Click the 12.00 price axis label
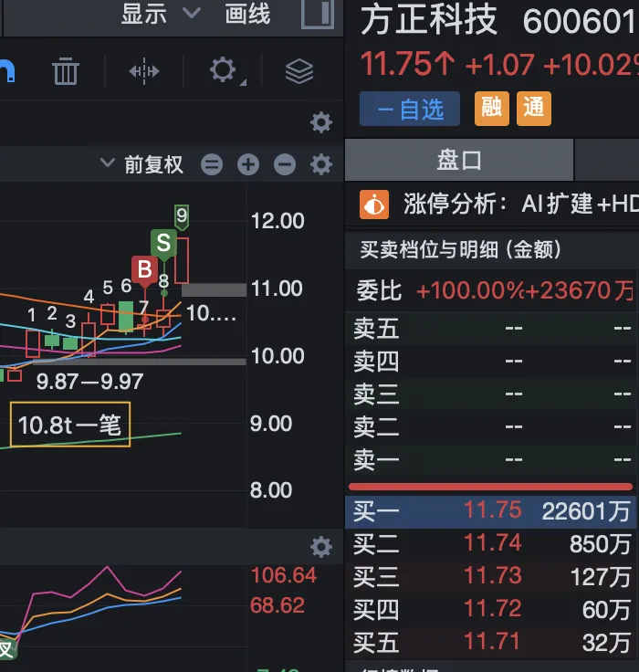 (278, 221)
